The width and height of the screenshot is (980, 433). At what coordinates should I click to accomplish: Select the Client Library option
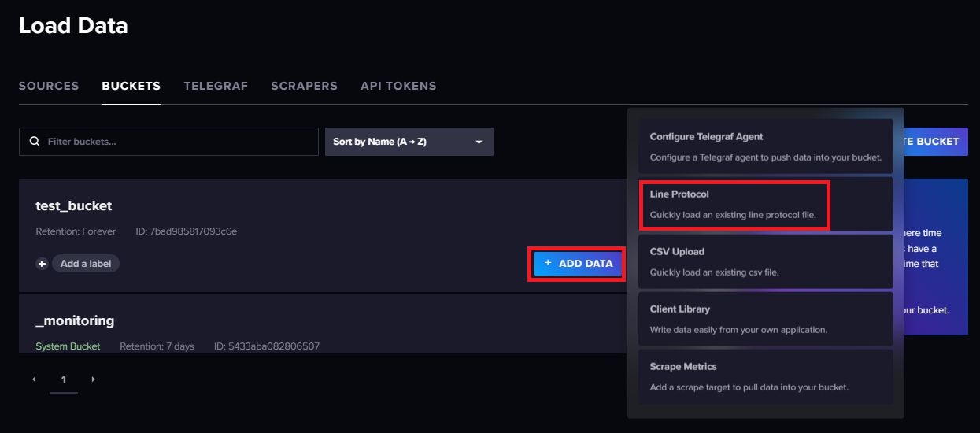click(765, 320)
